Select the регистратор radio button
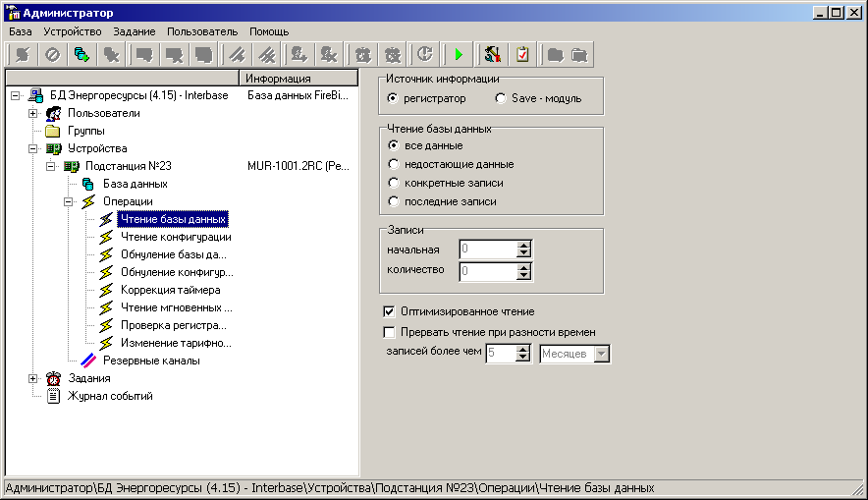868x500 pixels. tap(393, 98)
